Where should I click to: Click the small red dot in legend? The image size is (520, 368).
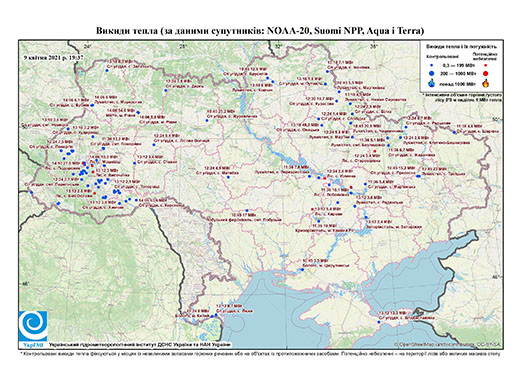coord(485,65)
